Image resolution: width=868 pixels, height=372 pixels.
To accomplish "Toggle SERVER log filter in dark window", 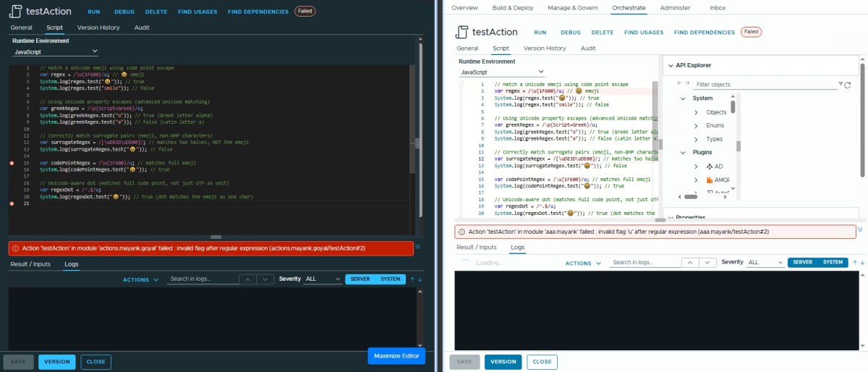I will [360, 279].
